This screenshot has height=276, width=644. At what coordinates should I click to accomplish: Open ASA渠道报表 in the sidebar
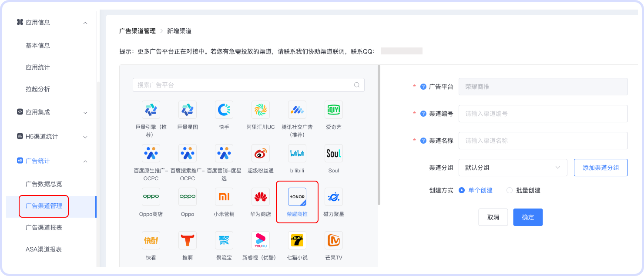(x=44, y=249)
